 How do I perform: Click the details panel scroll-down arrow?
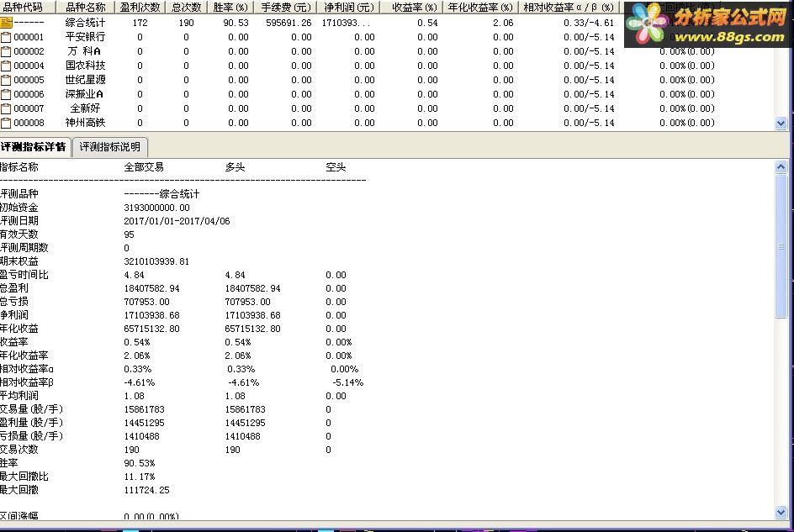(x=781, y=513)
